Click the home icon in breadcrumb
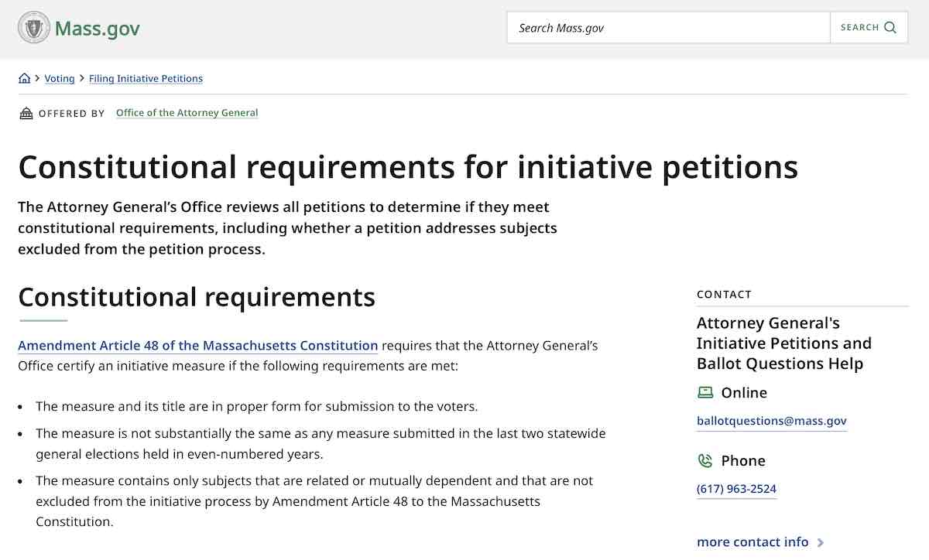The height and width of the screenshot is (560, 929). (x=25, y=78)
